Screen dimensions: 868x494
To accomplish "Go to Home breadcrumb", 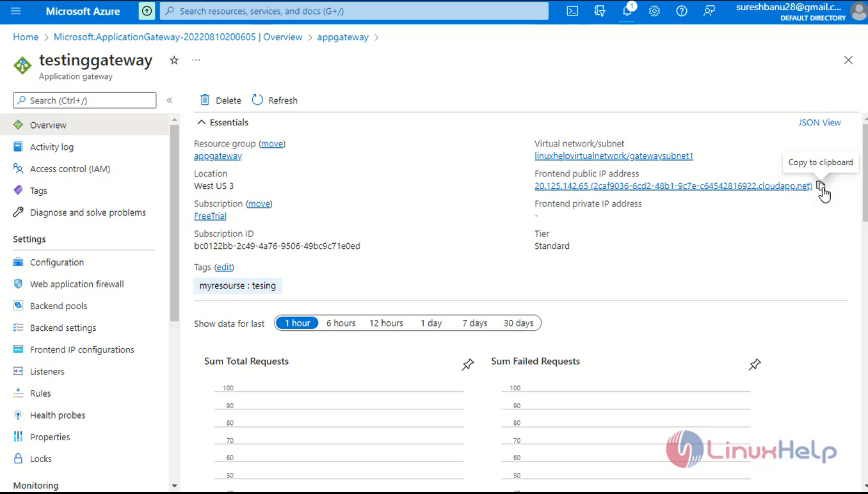I will tap(26, 37).
